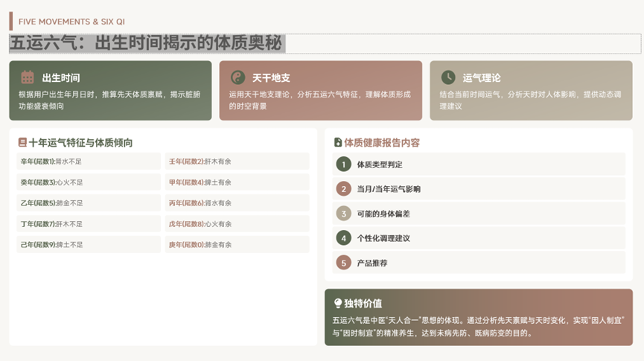Select the 五运六气 slide title text box
The image size is (644, 361).
pos(147,43)
